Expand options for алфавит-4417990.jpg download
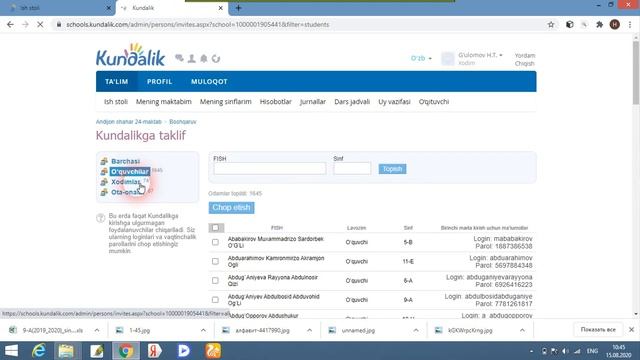Viewport: 640px width, 360px height. (x=309, y=330)
